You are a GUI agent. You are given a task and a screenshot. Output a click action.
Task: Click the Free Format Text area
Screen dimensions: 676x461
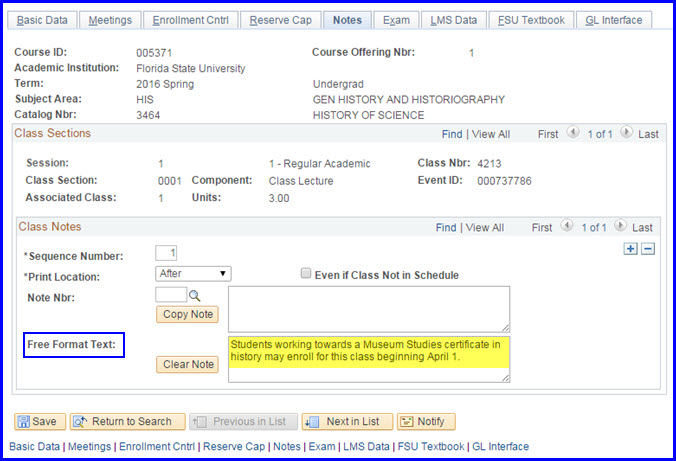pyautogui.click(x=369, y=359)
